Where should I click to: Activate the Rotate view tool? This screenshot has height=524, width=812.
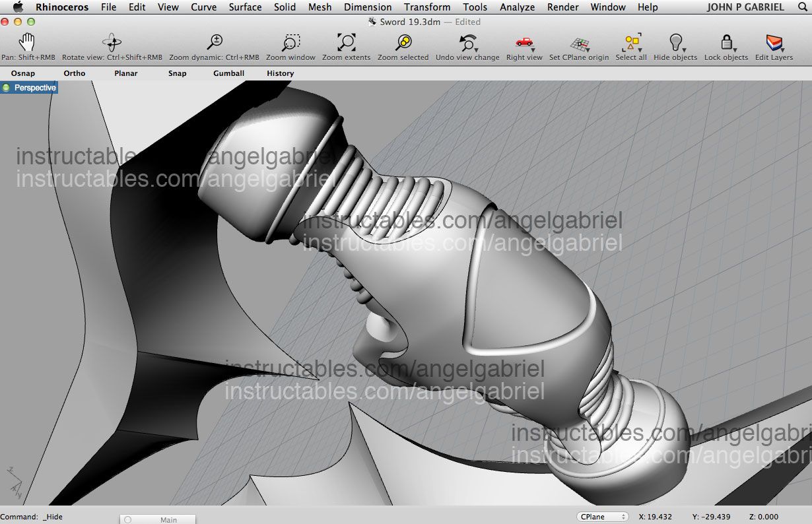pyautogui.click(x=112, y=44)
